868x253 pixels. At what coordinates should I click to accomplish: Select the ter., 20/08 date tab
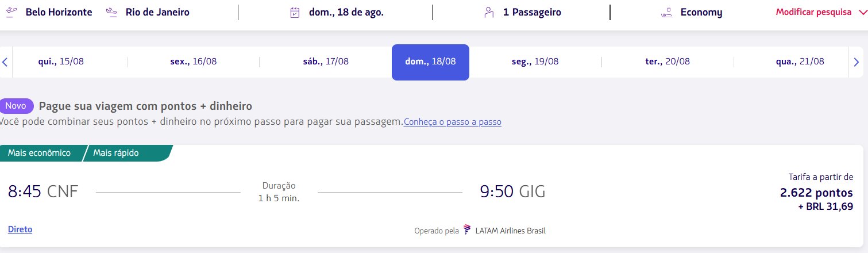[x=668, y=62]
